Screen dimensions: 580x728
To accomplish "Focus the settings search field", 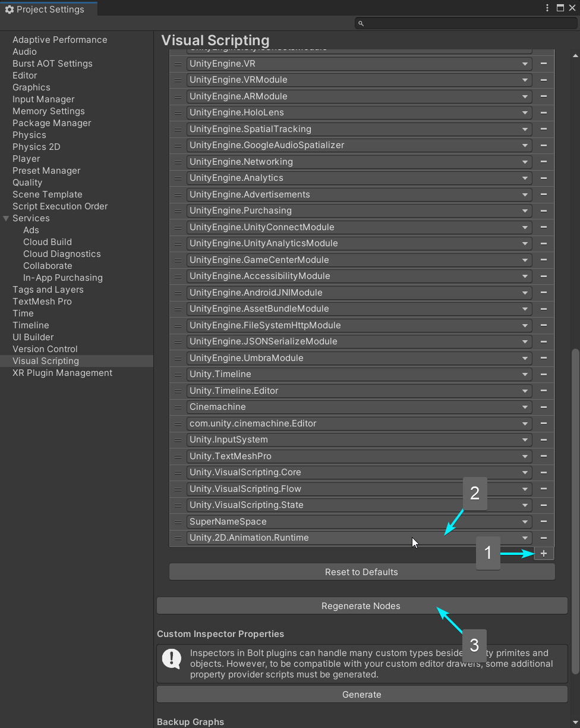I will (466, 24).
